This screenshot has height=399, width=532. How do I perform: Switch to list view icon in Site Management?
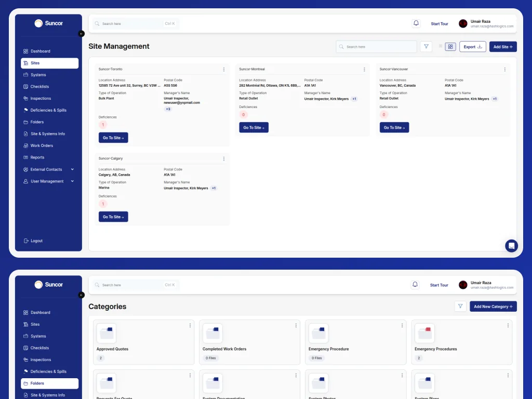pyautogui.click(x=441, y=46)
